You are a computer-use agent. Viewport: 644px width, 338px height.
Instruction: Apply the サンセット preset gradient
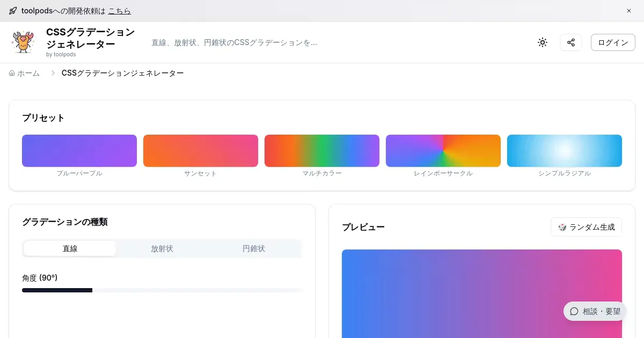click(x=201, y=151)
